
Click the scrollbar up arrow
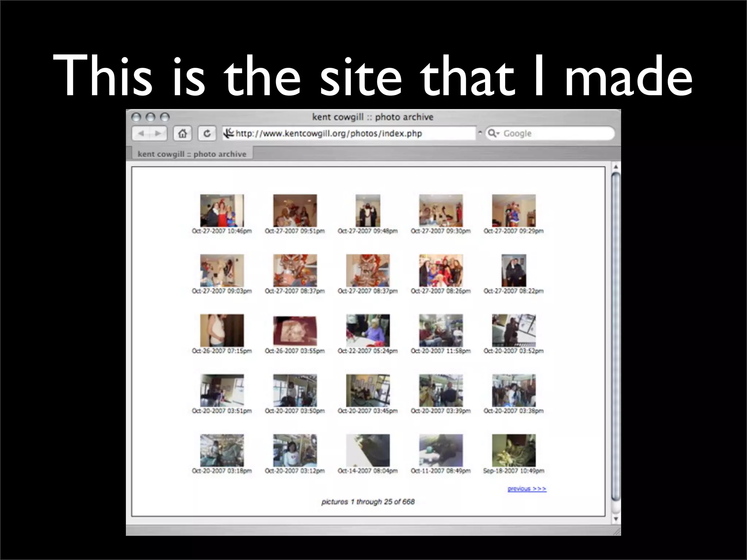(x=616, y=167)
